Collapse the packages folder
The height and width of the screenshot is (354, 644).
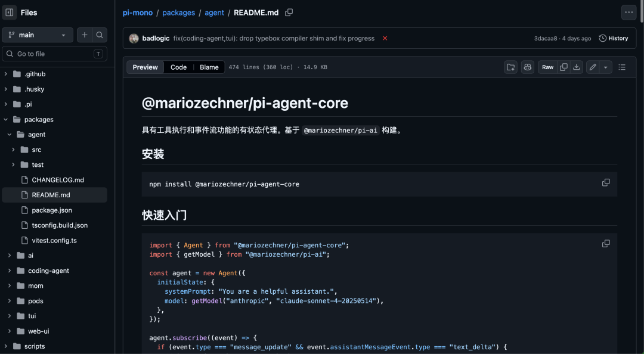tap(6, 120)
